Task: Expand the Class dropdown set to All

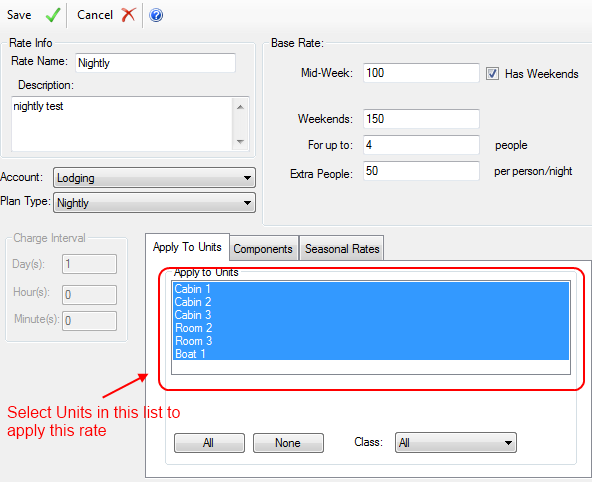Action: click(456, 442)
